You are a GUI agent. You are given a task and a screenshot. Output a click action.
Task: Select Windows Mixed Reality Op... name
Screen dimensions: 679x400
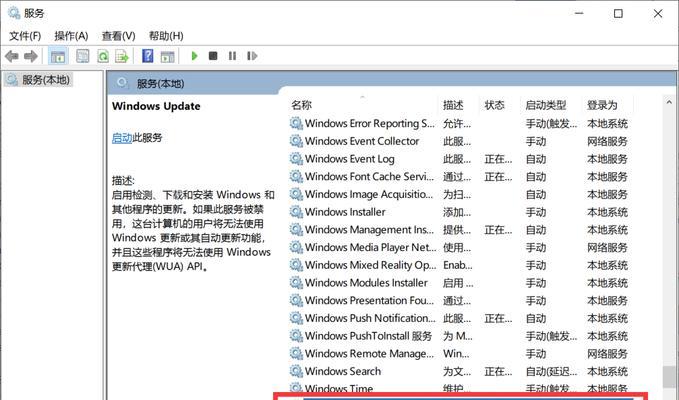click(370, 265)
